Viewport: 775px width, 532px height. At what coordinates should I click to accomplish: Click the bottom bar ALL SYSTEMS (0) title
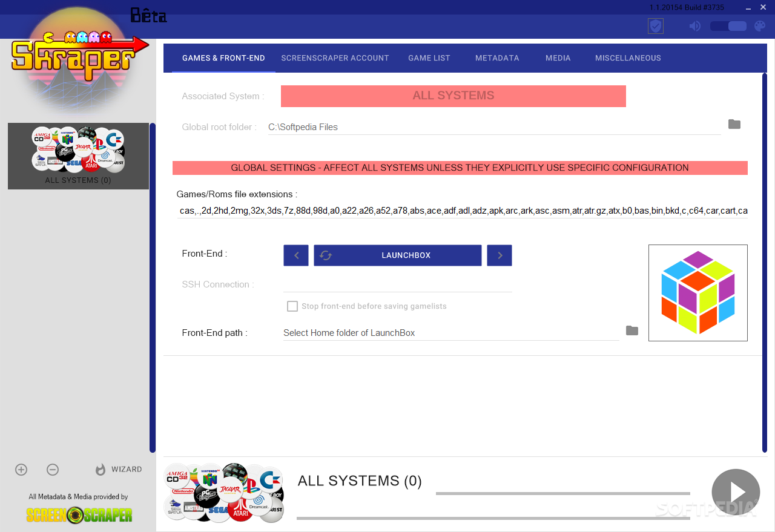(x=360, y=481)
